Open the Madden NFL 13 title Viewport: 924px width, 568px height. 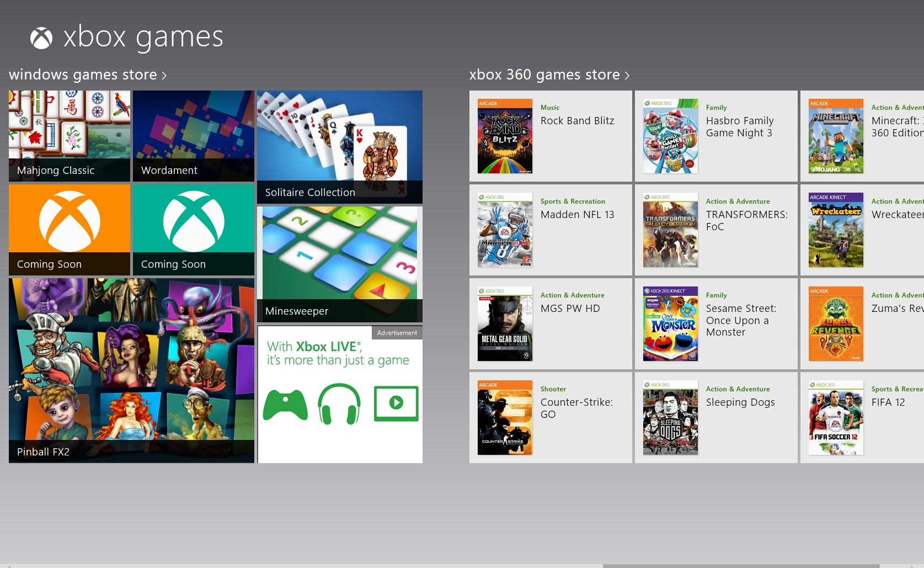577,215
